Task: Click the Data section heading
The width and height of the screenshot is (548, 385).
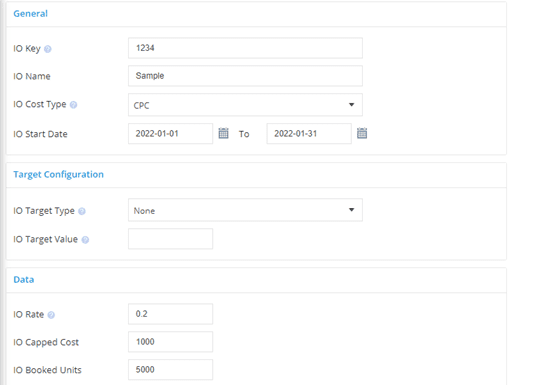Action: (x=24, y=279)
